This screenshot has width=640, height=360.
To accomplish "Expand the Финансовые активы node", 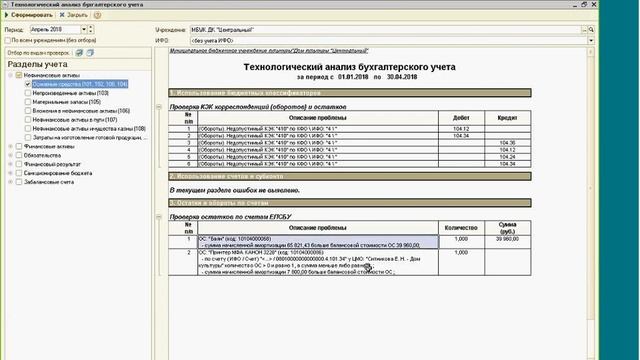I will point(11,146).
